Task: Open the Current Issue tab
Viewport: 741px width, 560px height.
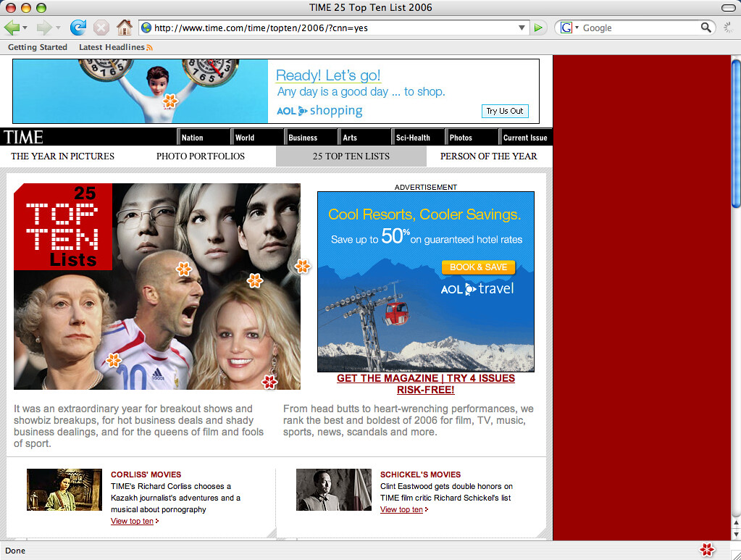Action: pos(525,137)
